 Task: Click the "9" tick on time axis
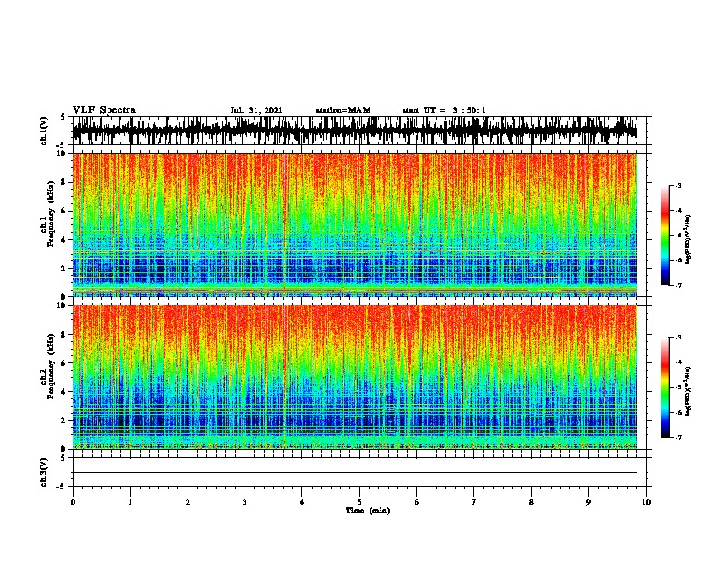588,501
